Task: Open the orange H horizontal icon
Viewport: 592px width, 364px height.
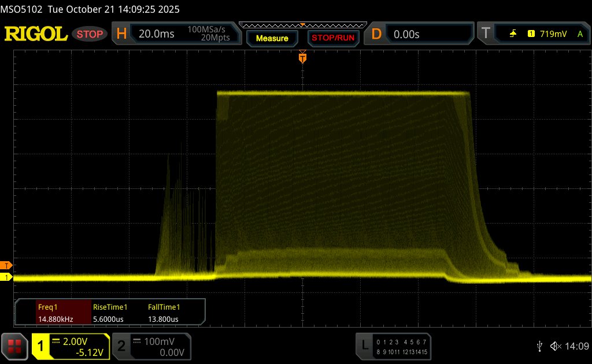Action: tap(121, 34)
